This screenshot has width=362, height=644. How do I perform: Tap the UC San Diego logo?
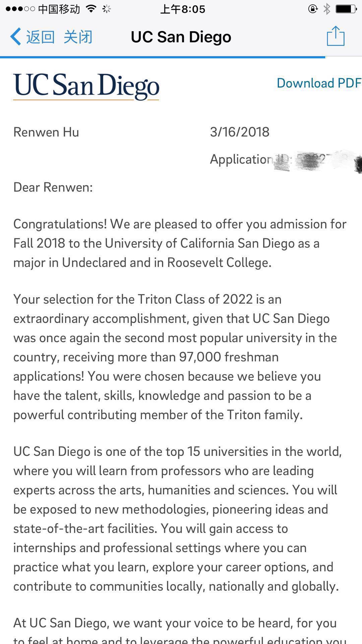[x=86, y=86]
